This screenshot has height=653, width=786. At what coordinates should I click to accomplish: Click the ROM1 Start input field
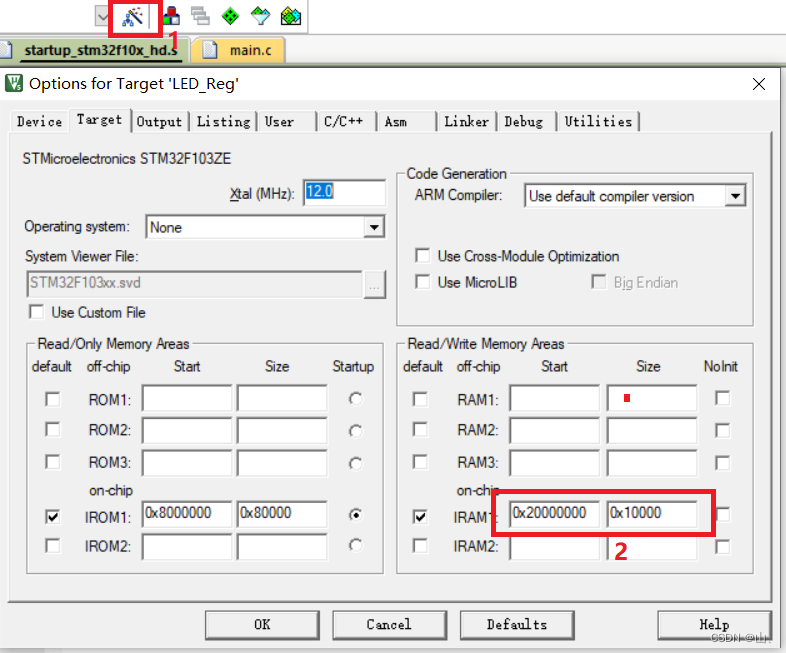point(187,398)
